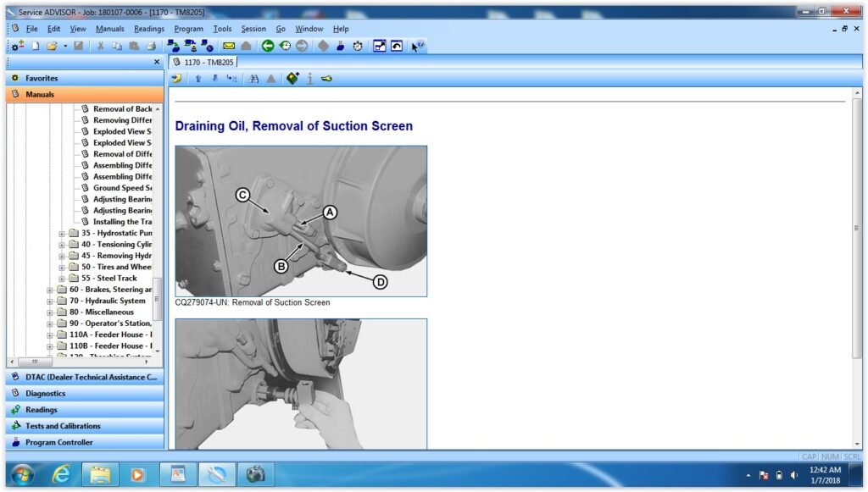Expand the 80 - Miscellaneous folder

[50, 312]
